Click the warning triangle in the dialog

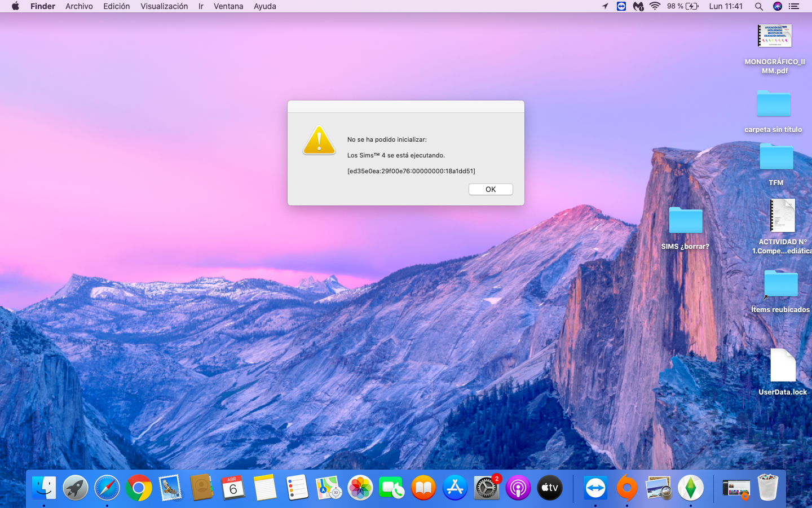[x=319, y=141]
